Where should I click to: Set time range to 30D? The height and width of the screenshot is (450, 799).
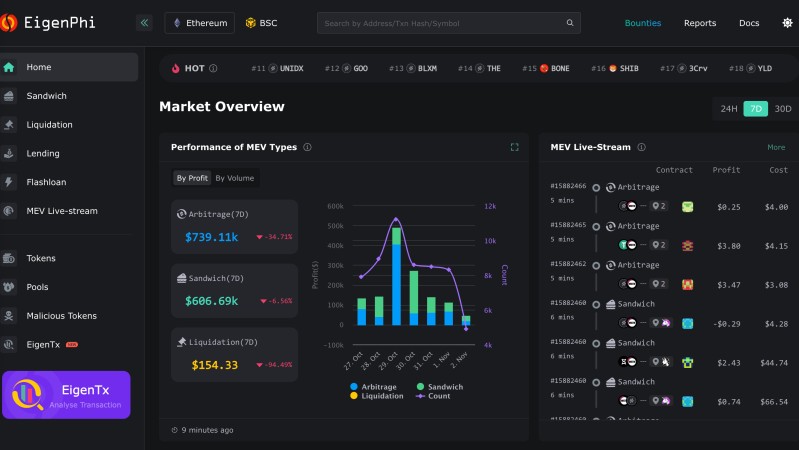pyautogui.click(x=782, y=109)
